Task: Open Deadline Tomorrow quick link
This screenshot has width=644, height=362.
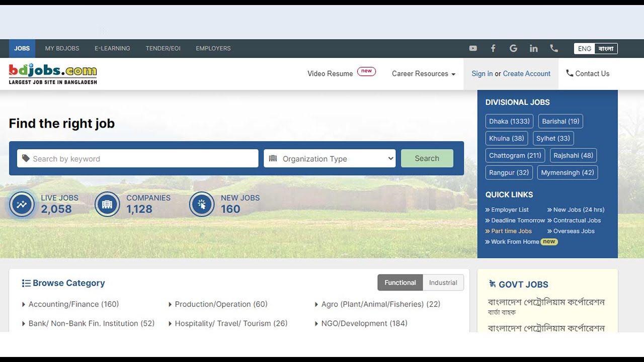Action: click(x=518, y=220)
